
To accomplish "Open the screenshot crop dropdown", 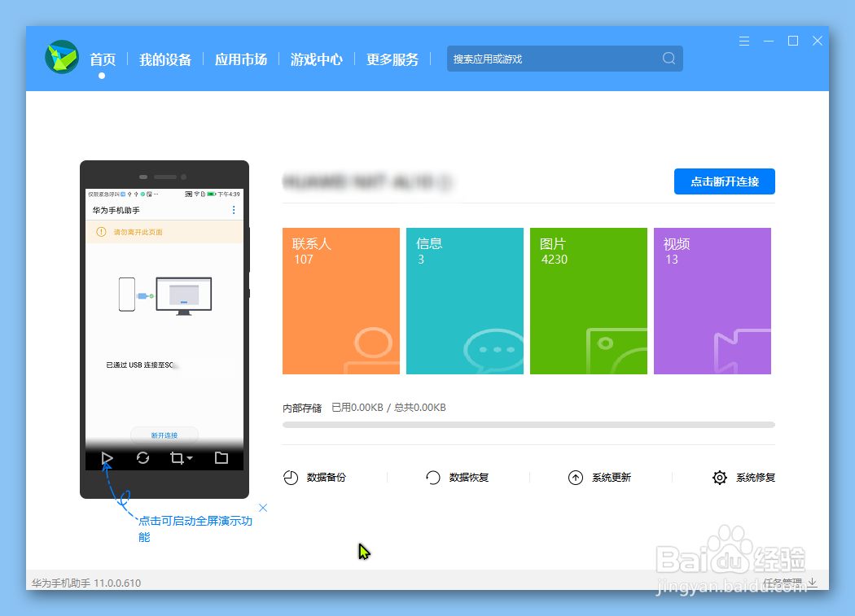I will point(182,458).
